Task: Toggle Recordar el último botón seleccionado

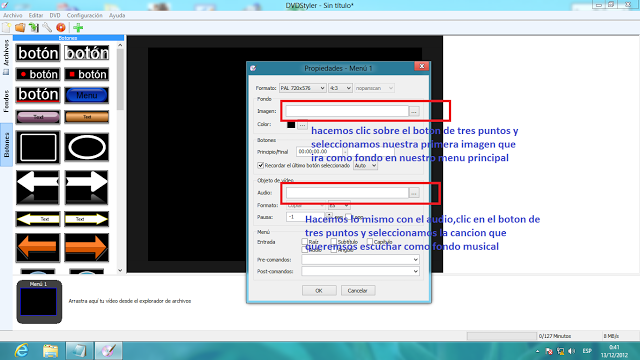Action: [260, 165]
